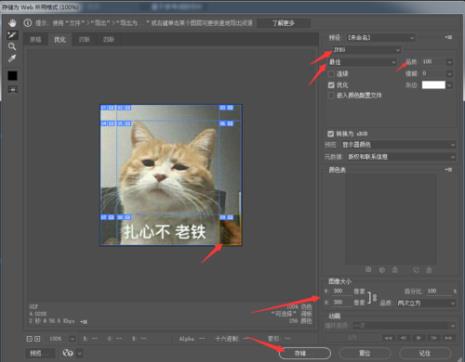
Task: Enable the 连续 progressive checkbox
Action: point(331,74)
